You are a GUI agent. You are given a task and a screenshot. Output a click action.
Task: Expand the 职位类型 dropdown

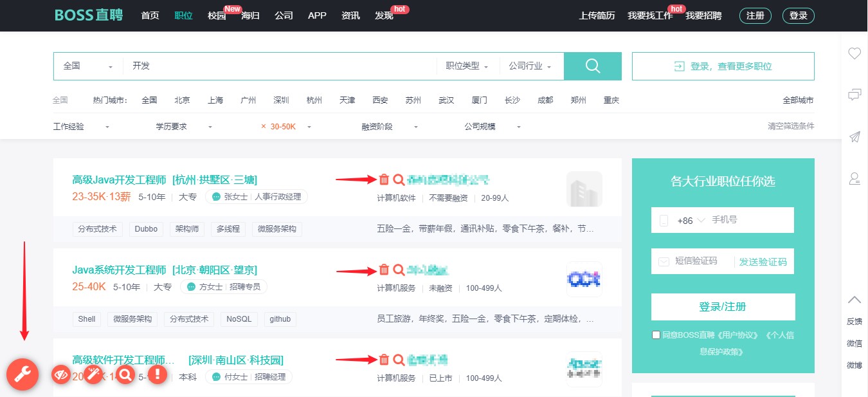467,66
